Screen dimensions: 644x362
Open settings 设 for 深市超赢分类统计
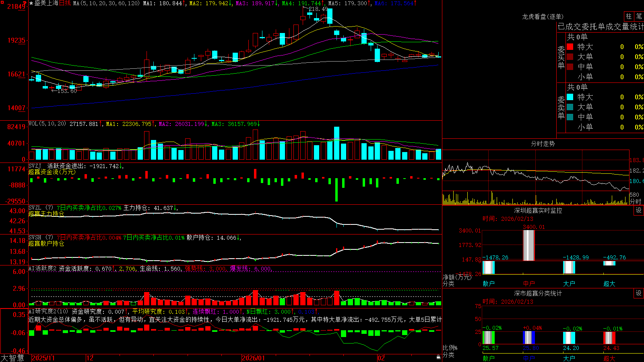[x=639, y=293]
